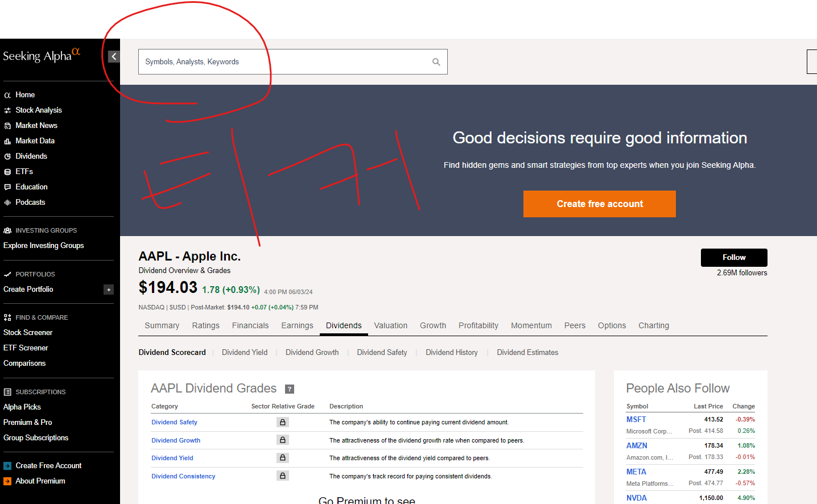Go to the Options tab
The width and height of the screenshot is (817, 504).
pos(612,325)
